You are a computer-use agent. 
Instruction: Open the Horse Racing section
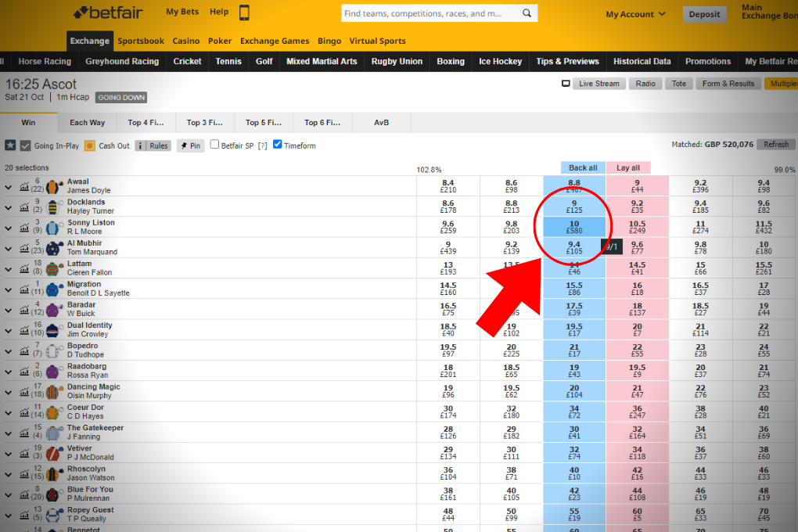45,61
